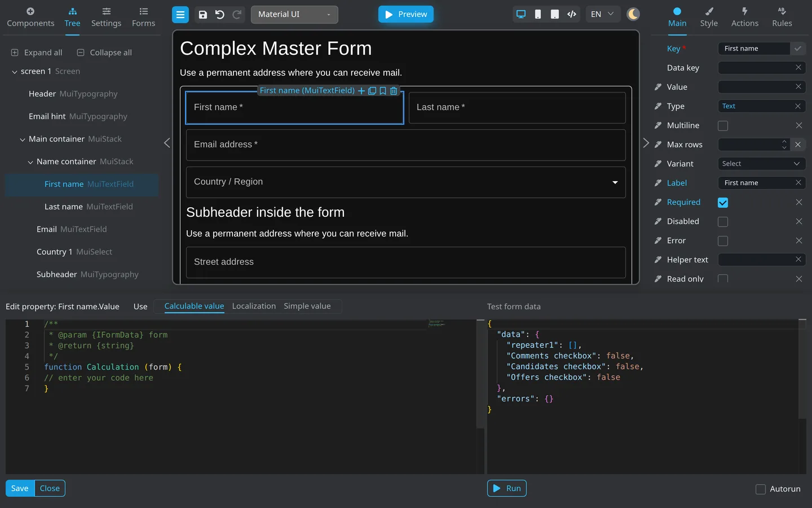
Task: Switch to desktop view mode
Action: (521, 14)
